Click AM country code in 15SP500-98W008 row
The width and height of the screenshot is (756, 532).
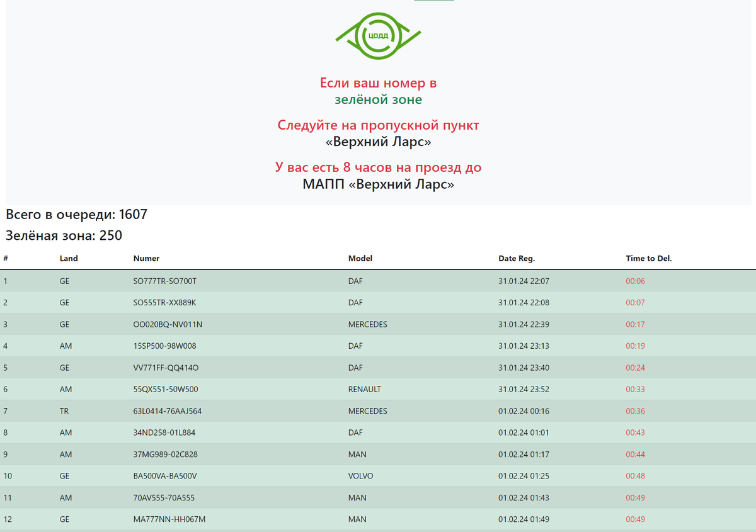click(x=66, y=346)
